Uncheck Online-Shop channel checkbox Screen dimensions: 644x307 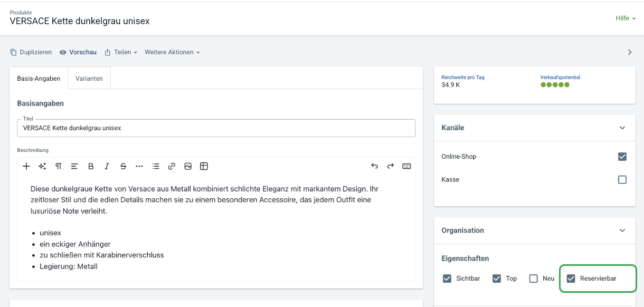coord(622,157)
